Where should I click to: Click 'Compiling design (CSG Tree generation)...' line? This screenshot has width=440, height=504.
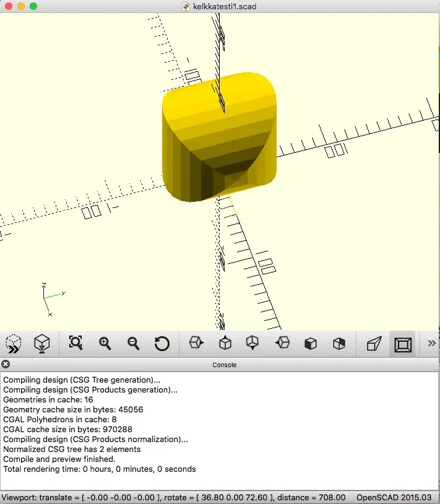click(x=82, y=380)
